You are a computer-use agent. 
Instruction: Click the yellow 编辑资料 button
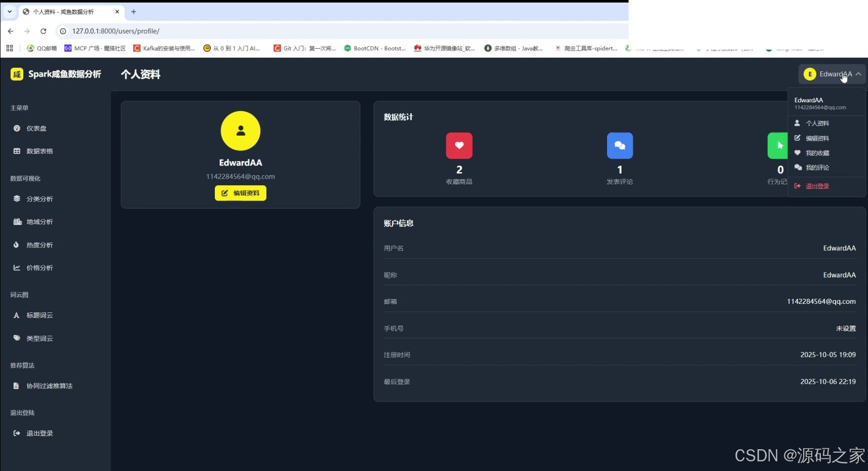(241, 193)
